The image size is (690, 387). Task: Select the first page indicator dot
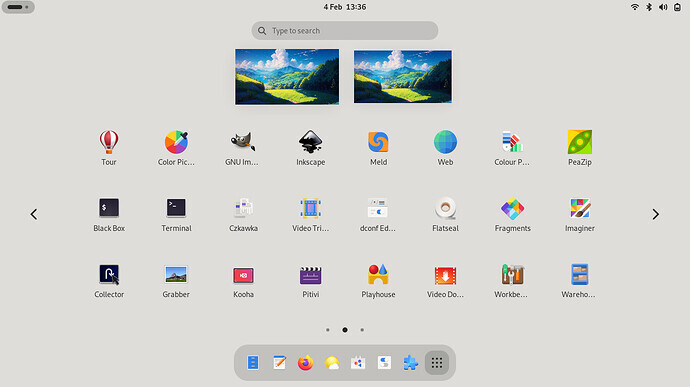click(x=328, y=329)
